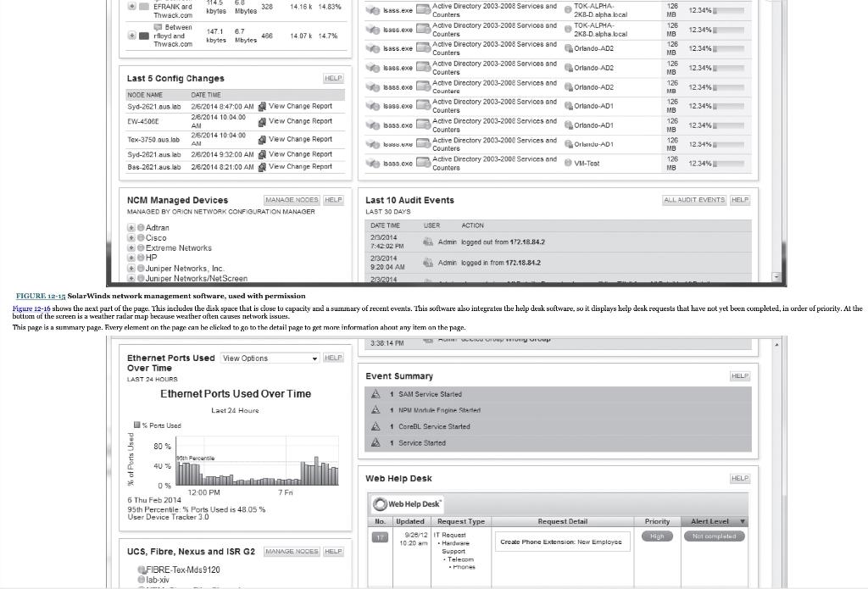The height and width of the screenshot is (589, 868).
Task: Follow the FIGURE 12-15 caption link
Action: pyautogui.click(x=41, y=296)
